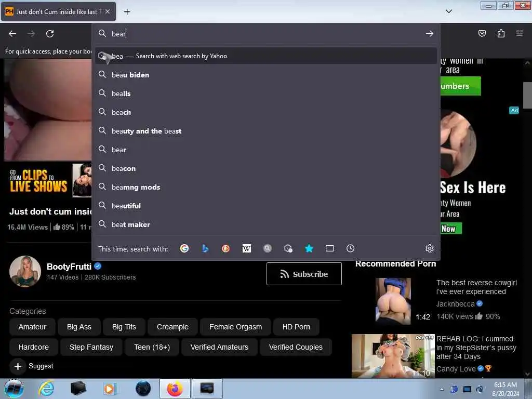
Task: Open the Pocket save icon
Action: pos(482,33)
